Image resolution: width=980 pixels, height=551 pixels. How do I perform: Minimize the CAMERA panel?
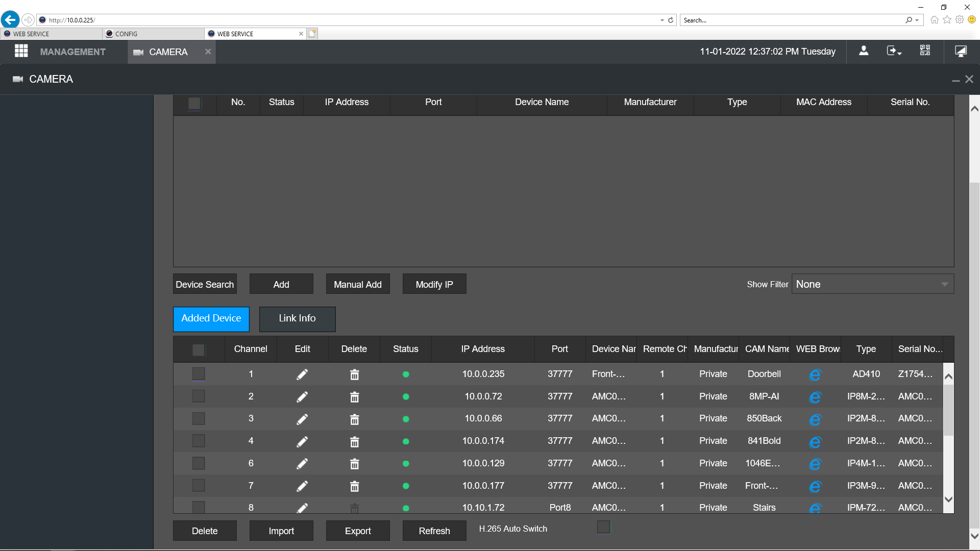[955, 80]
